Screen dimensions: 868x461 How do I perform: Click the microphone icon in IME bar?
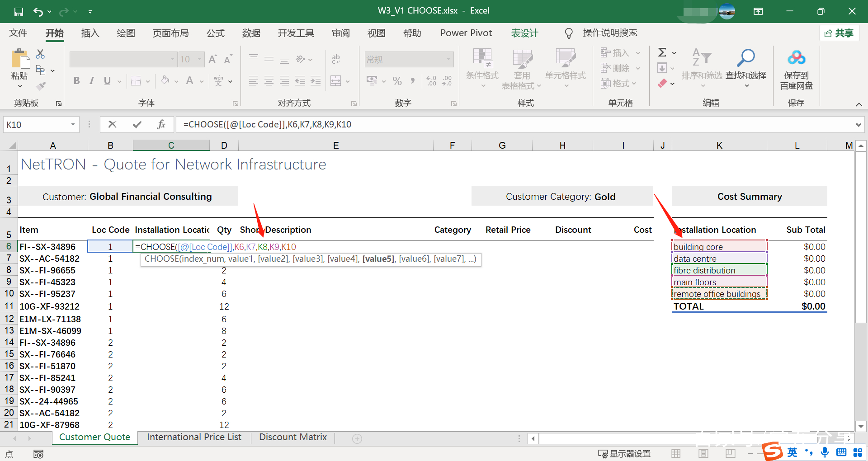[825, 452]
